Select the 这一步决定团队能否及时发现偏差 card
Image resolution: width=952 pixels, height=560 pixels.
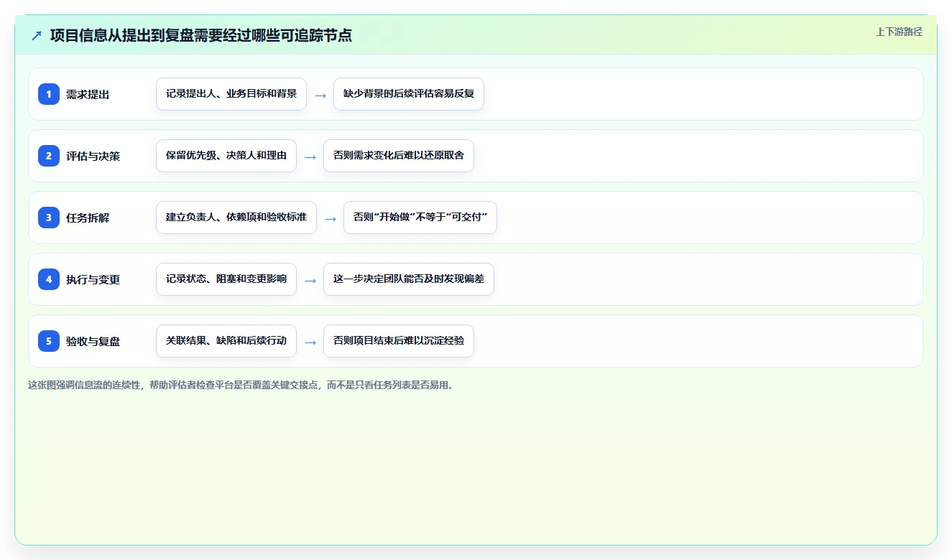coord(409,279)
